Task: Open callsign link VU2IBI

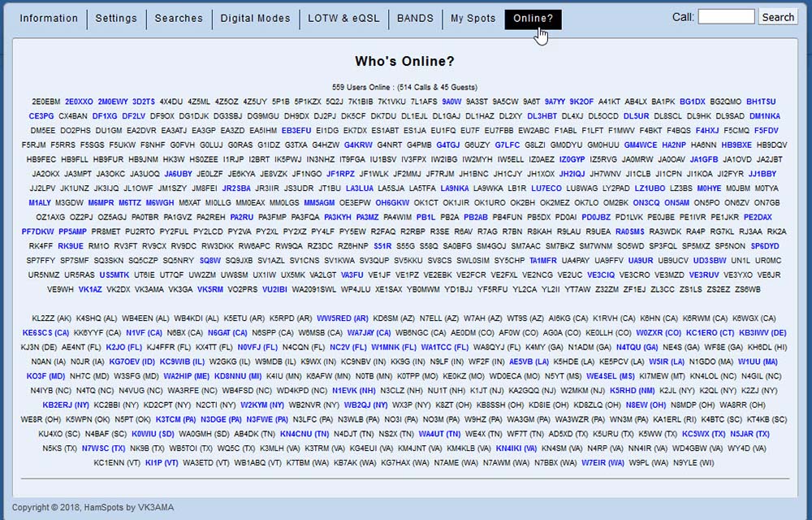Action: 274,289
